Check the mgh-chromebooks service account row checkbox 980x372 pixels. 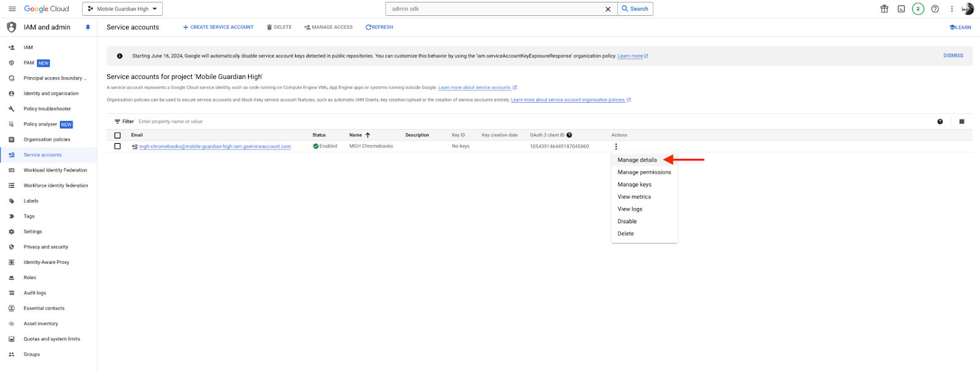coord(118,146)
